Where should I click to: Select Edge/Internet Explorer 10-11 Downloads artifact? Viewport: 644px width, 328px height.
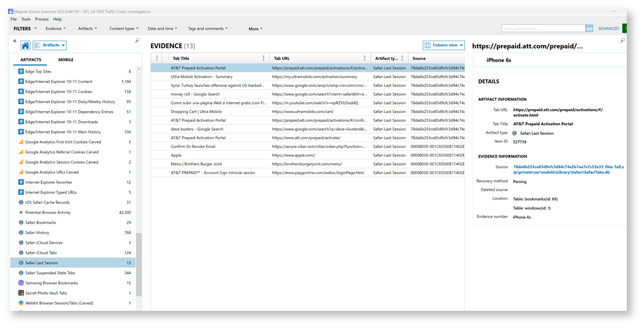click(73, 122)
